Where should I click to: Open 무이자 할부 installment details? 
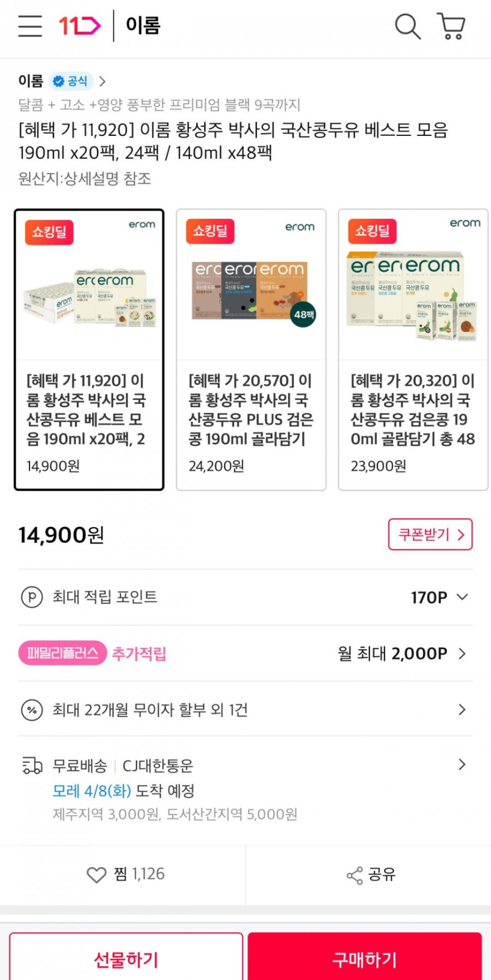(462, 710)
